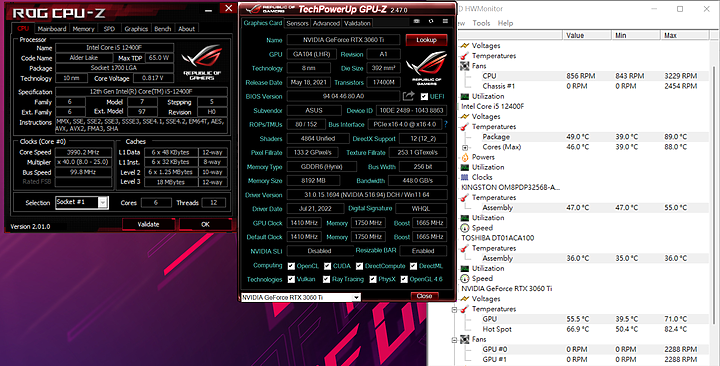Screen dimensions: 720x366
Task: Click Value column header in HWMonitor
Action: click(587, 35)
